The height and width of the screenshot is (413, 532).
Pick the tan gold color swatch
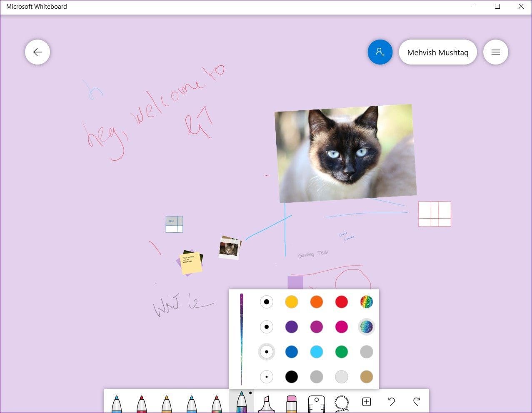click(x=367, y=377)
